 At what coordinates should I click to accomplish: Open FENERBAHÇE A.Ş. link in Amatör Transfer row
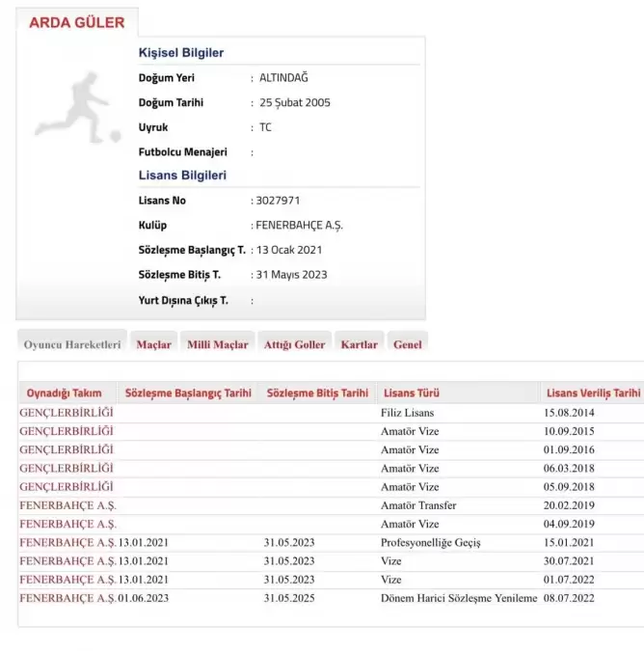68,505
